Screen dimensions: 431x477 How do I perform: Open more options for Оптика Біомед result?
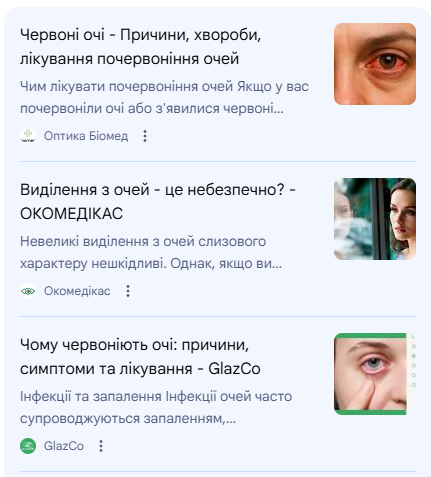point(145,136)
